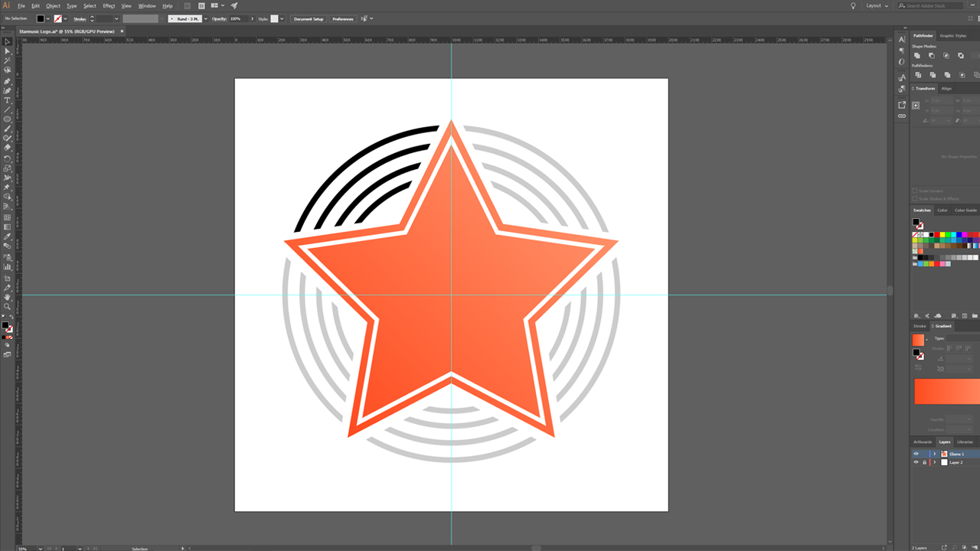Switch to the Artboards tab
The image size is (980, 551).
(923, 442)
